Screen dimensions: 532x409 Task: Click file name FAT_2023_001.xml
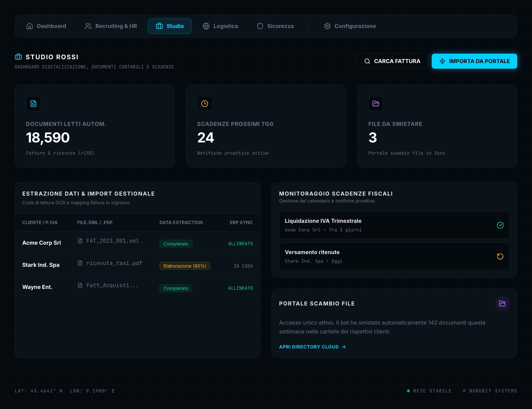(x=113, y=241)
